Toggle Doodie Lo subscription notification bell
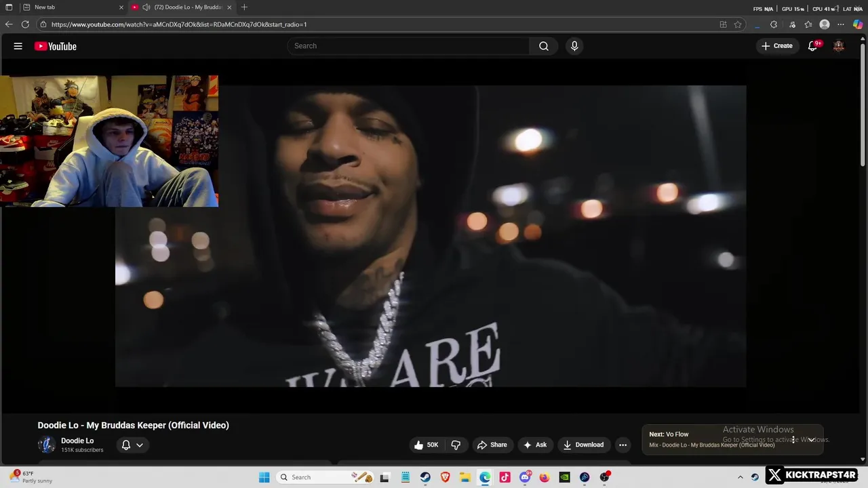 [x=125, y=445]
